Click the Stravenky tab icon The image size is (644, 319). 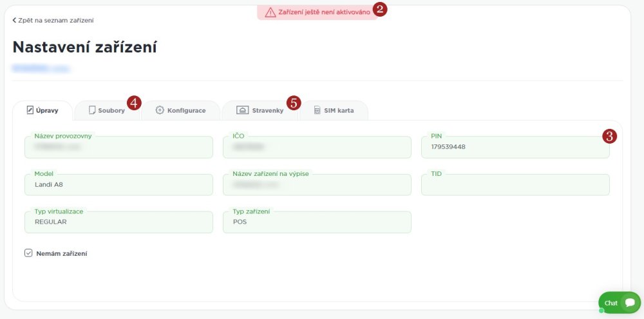[242, 110]
